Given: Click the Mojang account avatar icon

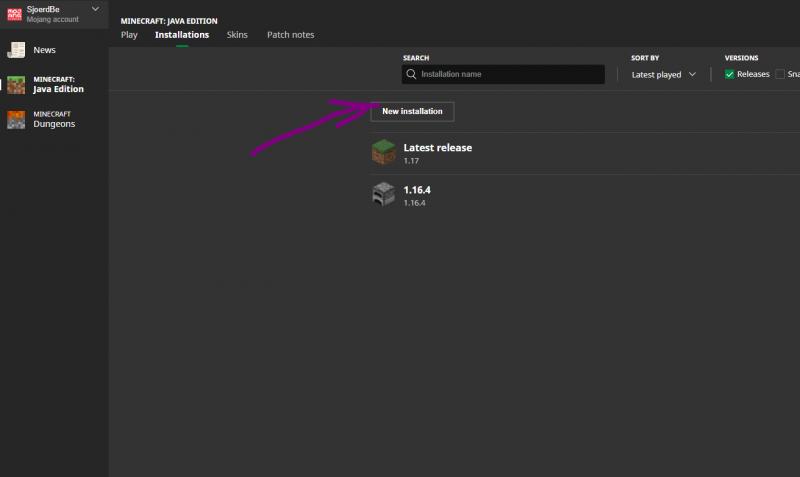Looking at the screenshot, I should click(x=15, y=13).
